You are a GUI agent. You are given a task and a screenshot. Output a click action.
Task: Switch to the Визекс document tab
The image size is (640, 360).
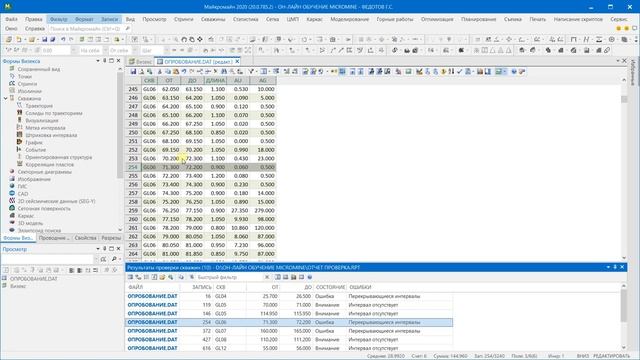tap(140, 62)
